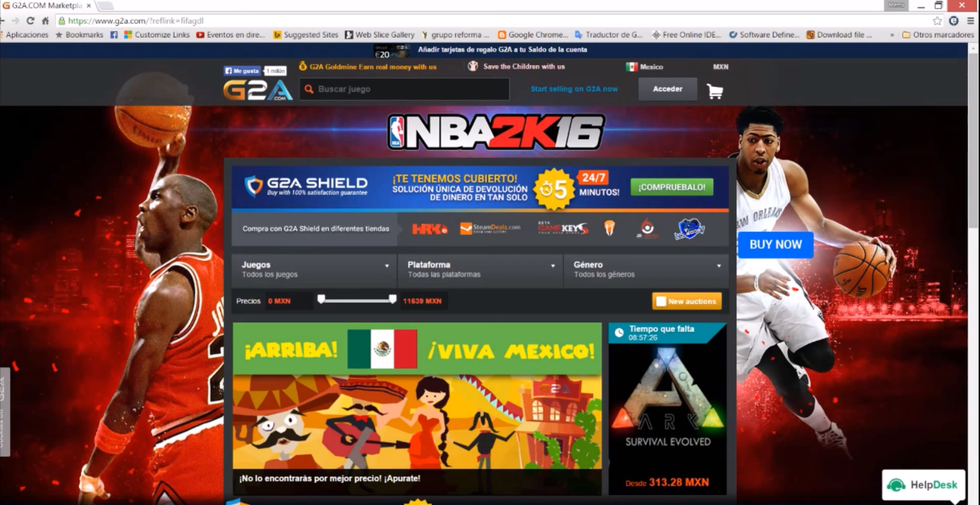Expand the Juegos dropdown
Viewport: 980px width, 505px height.
(314, 269)
